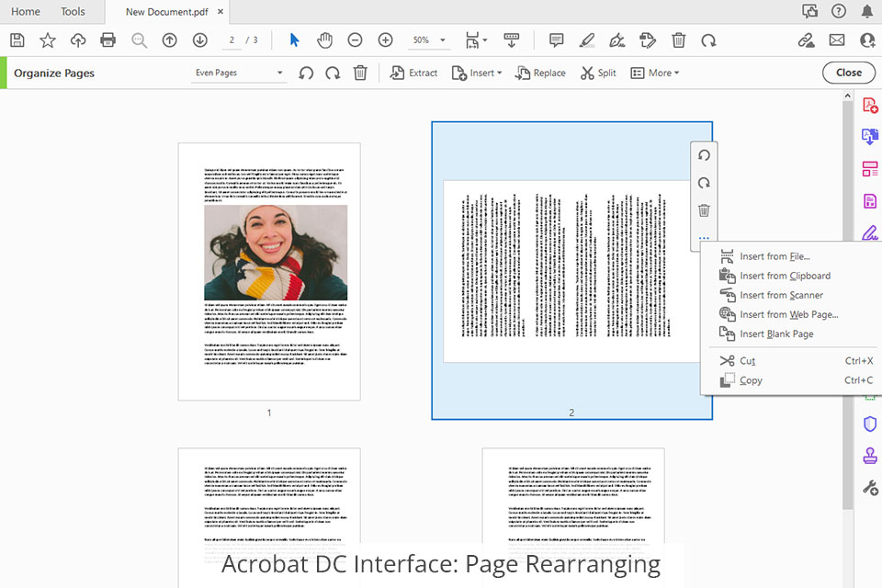
Task: Rotate pages clockwise in Organize bar
Action: point(333,73)
